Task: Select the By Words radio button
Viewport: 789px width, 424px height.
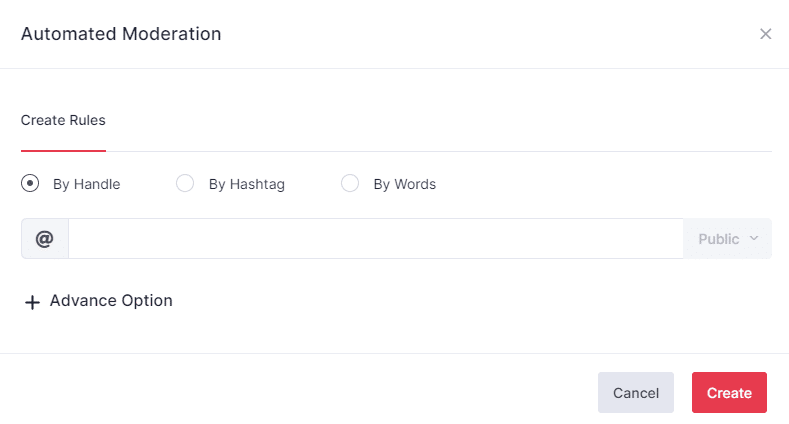Action: pyautogui.click(x=350, y=184)
